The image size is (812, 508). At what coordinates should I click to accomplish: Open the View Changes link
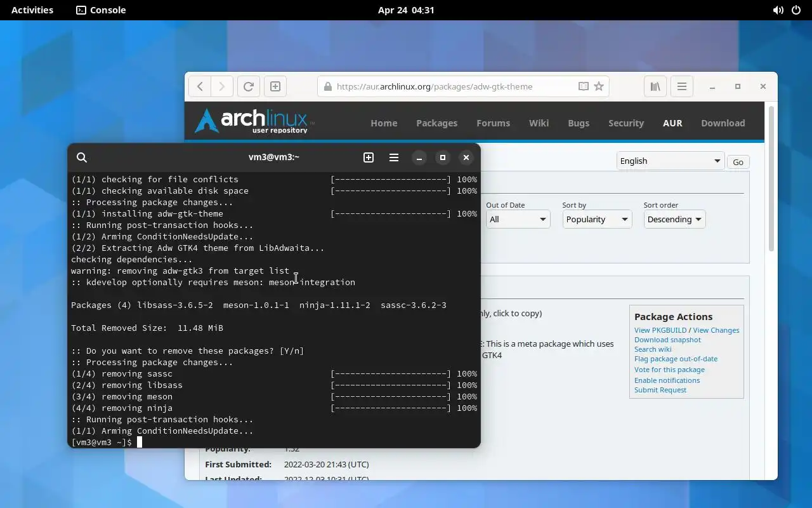click(x=716, y=330)
